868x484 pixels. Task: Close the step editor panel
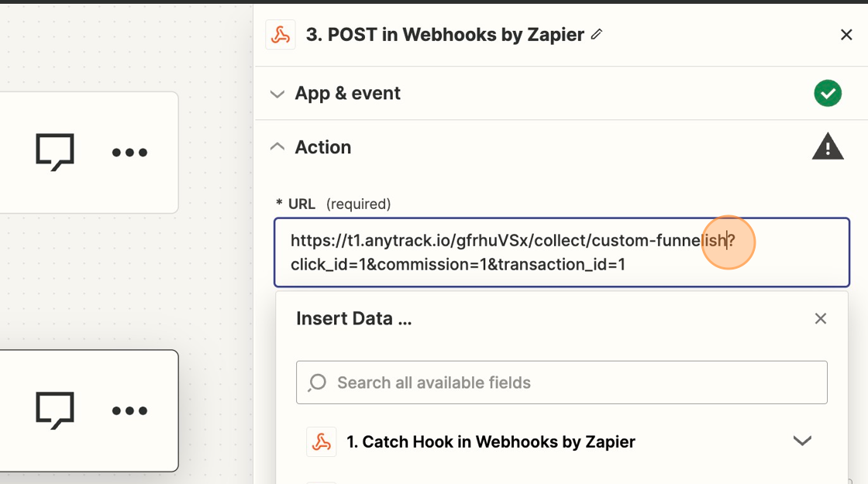click(x=846, y=35)
